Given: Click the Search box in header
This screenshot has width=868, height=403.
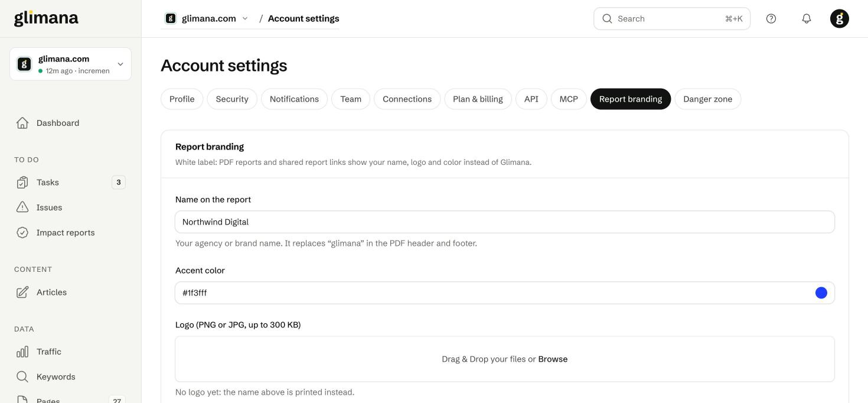Looking at the screenshot, I should [672, 18].
